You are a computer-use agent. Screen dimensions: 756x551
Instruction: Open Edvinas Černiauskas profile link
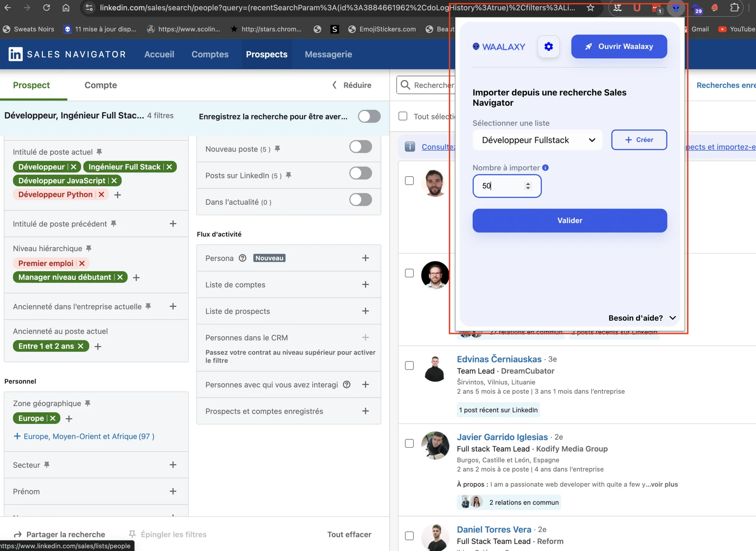pos(499,359)
